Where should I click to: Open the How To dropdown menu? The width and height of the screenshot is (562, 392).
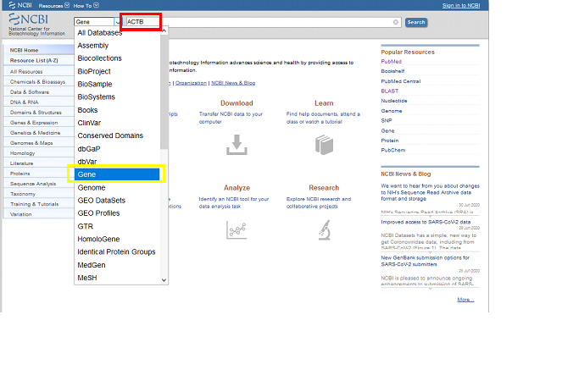pyautogui.click(x=86, y=5)
